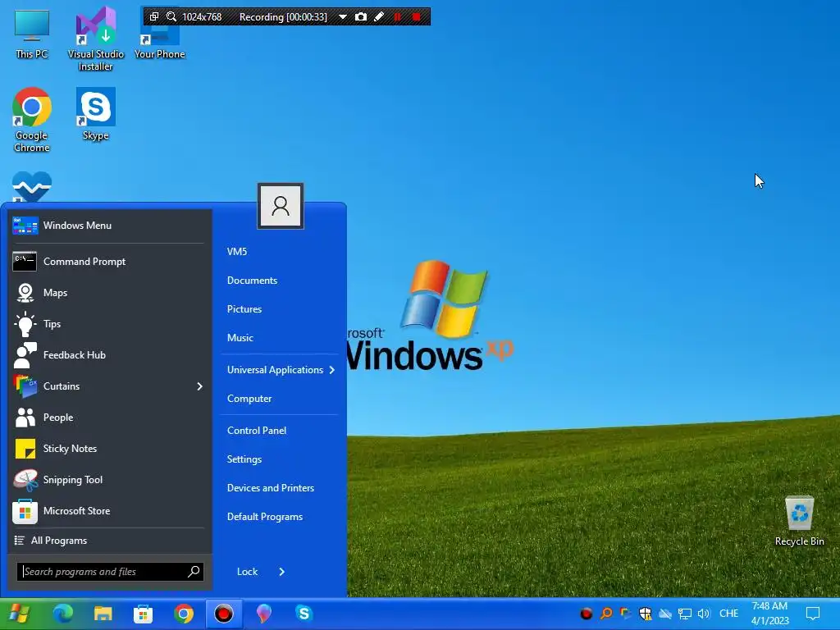Open VM5 user folder link
Image resolution: width=840 pixels, height=630 pixels.
pos(237,251)
